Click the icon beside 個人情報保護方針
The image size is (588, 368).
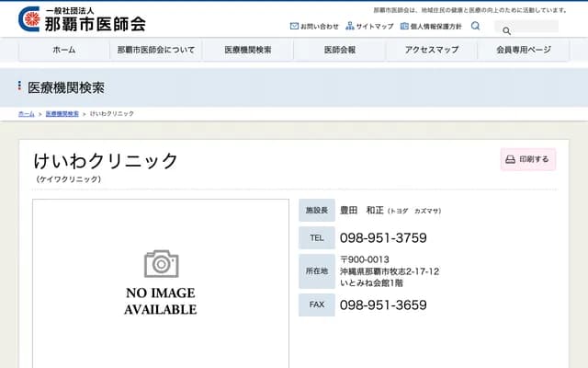(404, 27)
